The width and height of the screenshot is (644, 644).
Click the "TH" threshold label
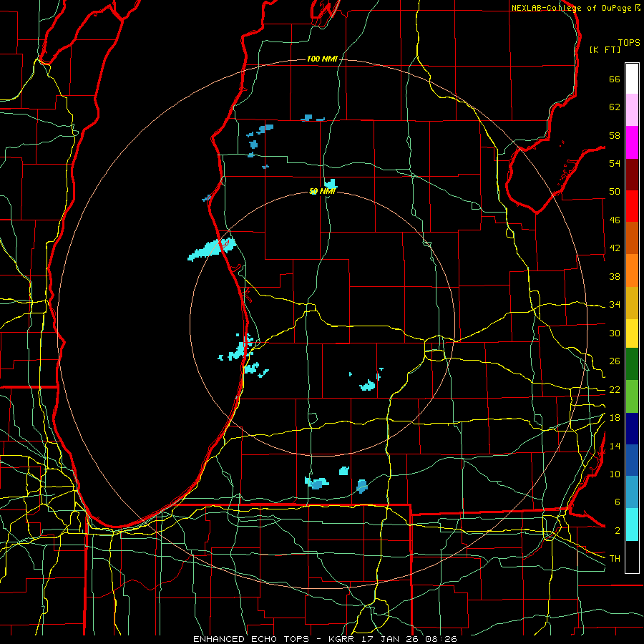[x=615, y=559]
